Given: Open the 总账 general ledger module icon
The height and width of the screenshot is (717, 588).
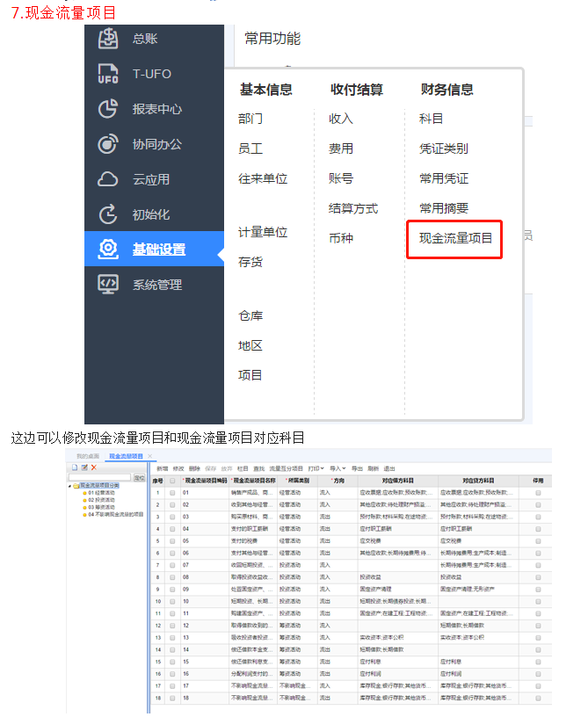Looking at the screenshot, I should point(108,39).
